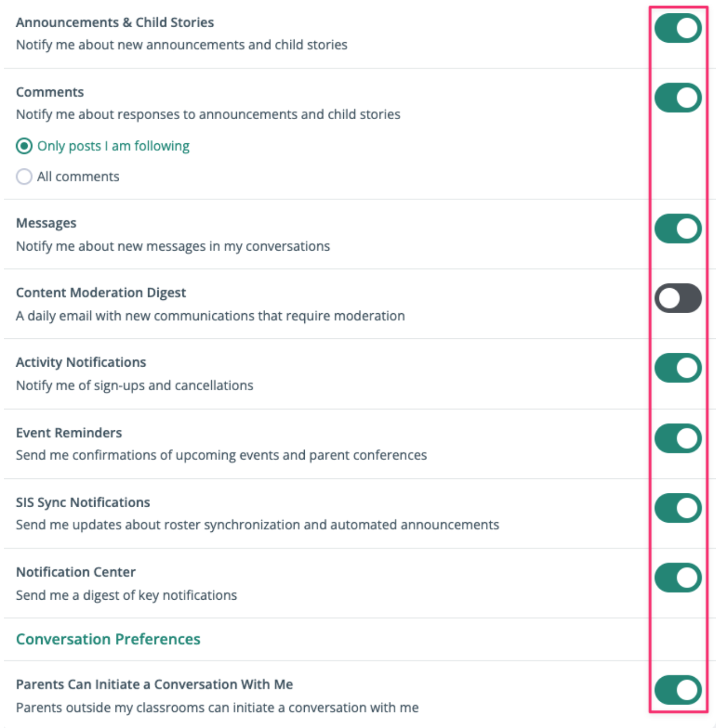Click the 'Messages' setting title

pos(46,223)
